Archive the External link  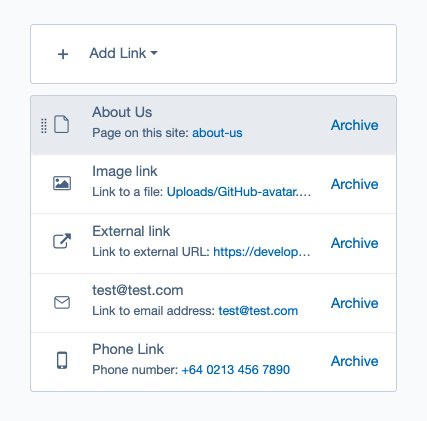tap(354, 243)
